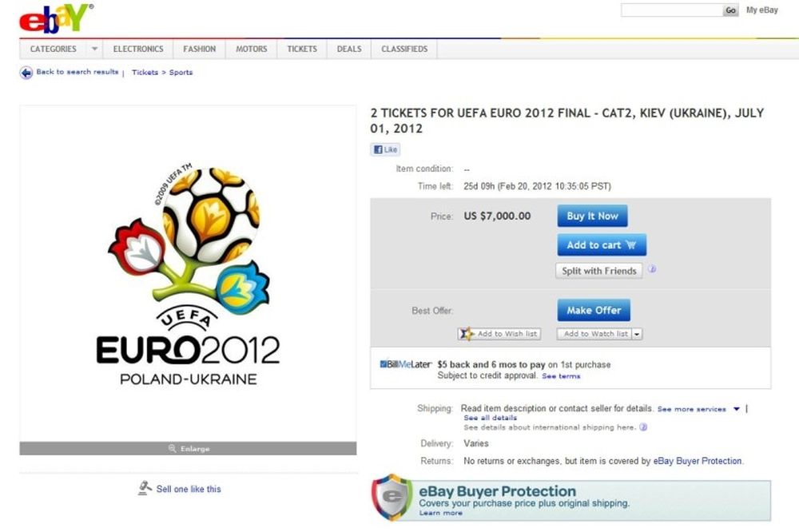Click the Sell one like this gavel icon
This screenshot has width=799, height=532.
click(145, 488)
